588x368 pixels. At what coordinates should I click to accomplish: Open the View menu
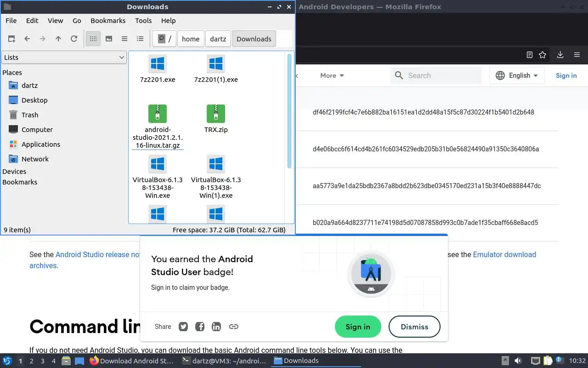tap(56, 21)
